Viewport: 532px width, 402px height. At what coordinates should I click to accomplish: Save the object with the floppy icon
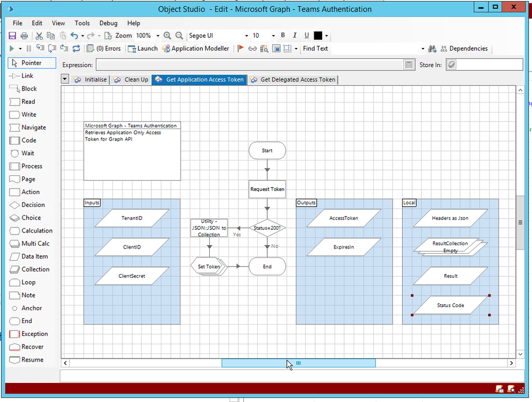click(x=12, y=36)
